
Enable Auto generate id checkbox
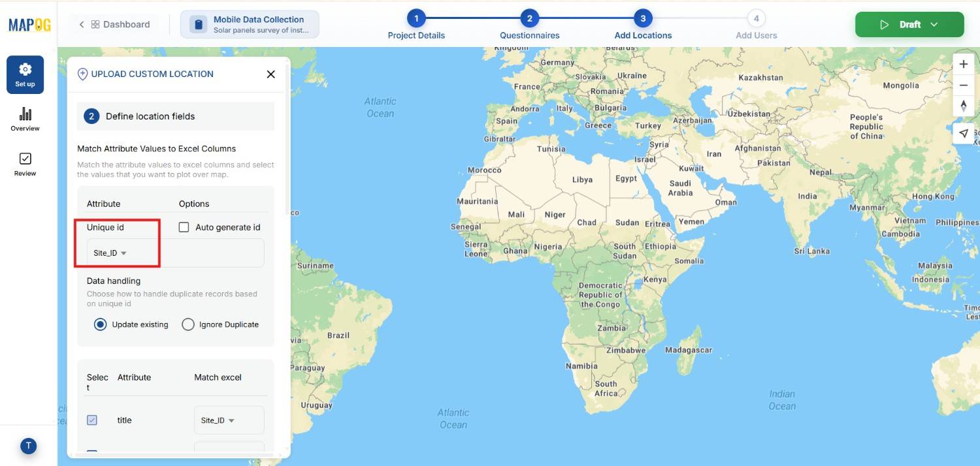coord(184,227)
